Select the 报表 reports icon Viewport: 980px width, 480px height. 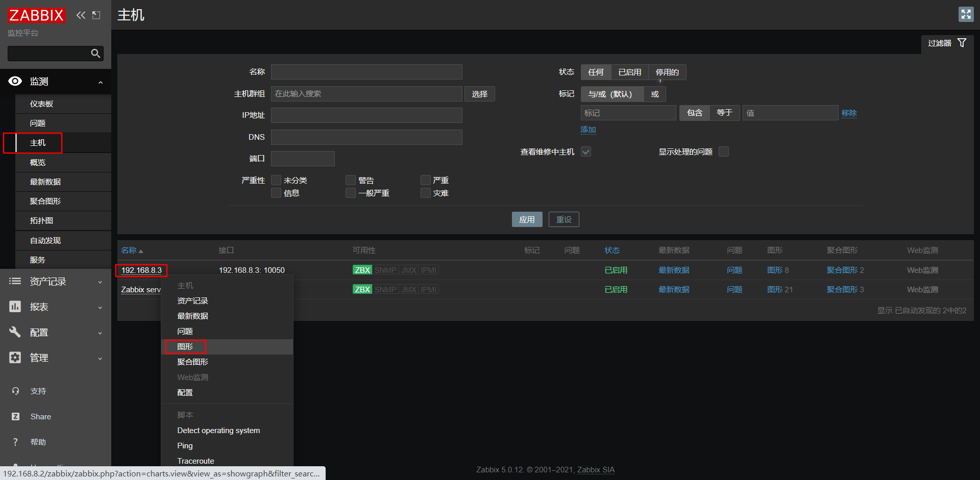point(15,307)
